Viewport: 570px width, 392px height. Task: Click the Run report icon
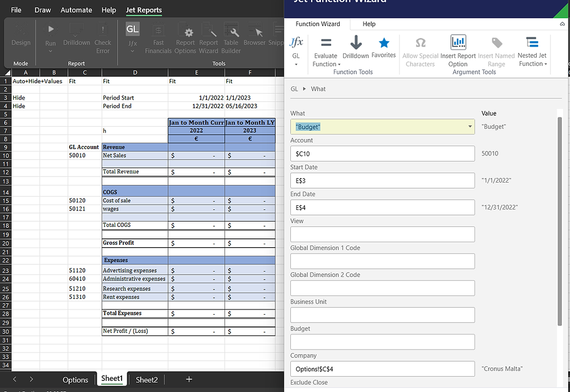click(51, 29)
